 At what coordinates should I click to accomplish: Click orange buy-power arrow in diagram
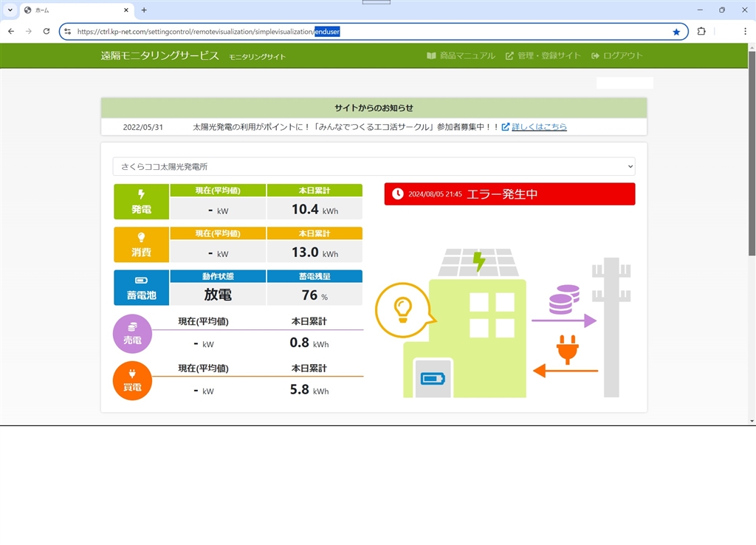565,371
